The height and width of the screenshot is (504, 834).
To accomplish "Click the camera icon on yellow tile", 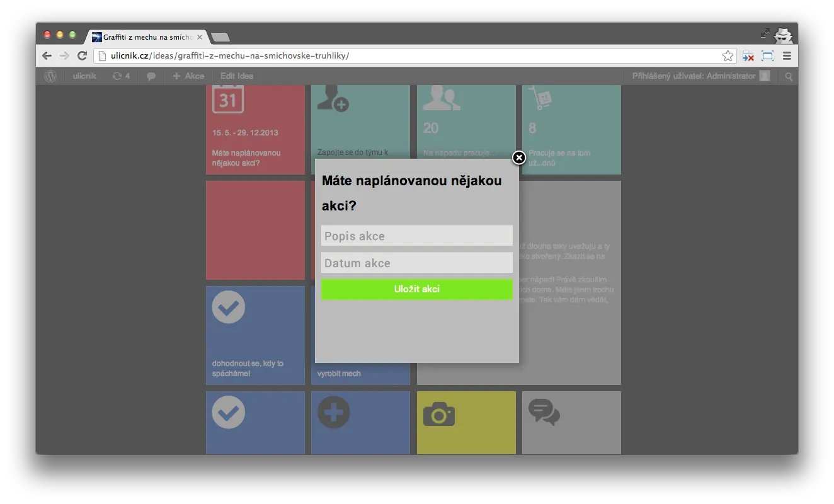I will 438,414.
